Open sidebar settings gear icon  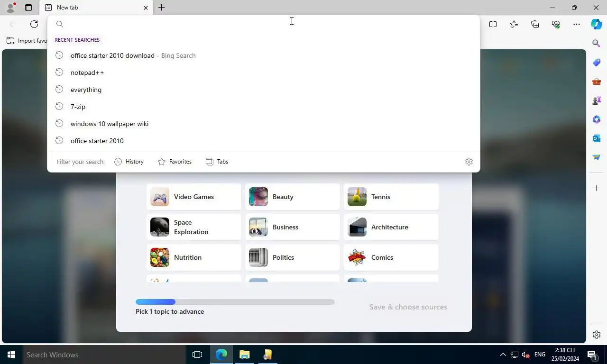pyautogui.click(x=597, y=335)
